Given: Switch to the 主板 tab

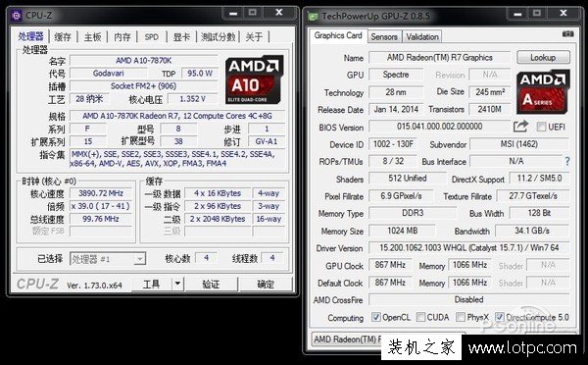Looking at the screenshot, I should [93, 37].
